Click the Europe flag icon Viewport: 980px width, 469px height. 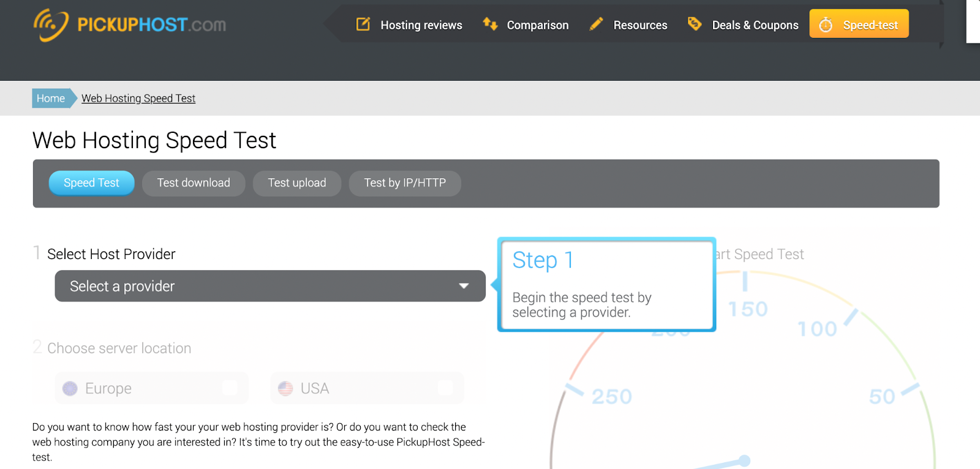click(x=70, y=388)
